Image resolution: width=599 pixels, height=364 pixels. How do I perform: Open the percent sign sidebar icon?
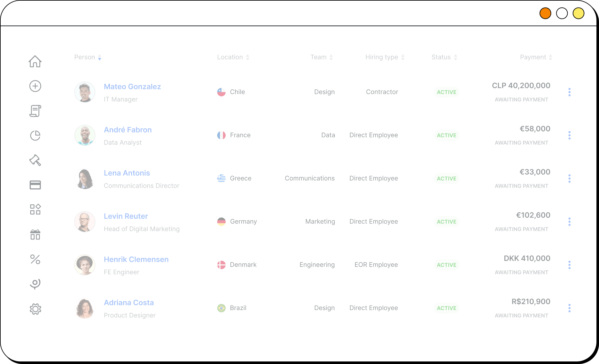[x=35, y=259]
